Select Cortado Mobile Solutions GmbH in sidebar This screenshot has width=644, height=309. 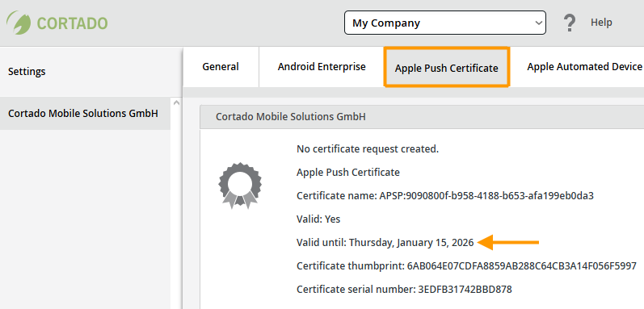click(x=85, y=114)
